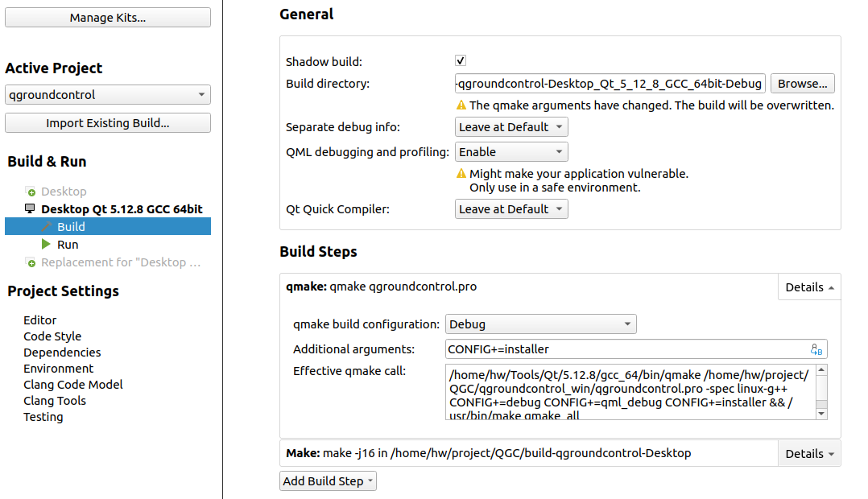The width and height of the screenshot is (868, 499).
Task: Click the hammer icon beside Build
Action: click(x=50, y=226)
